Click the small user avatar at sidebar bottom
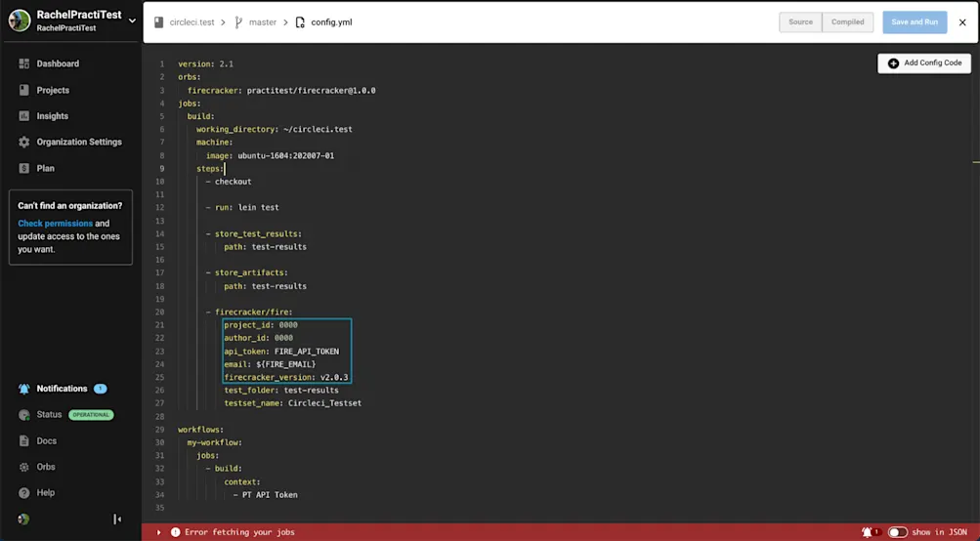Viewport: 980px width, 541px height. click(23, 520)
